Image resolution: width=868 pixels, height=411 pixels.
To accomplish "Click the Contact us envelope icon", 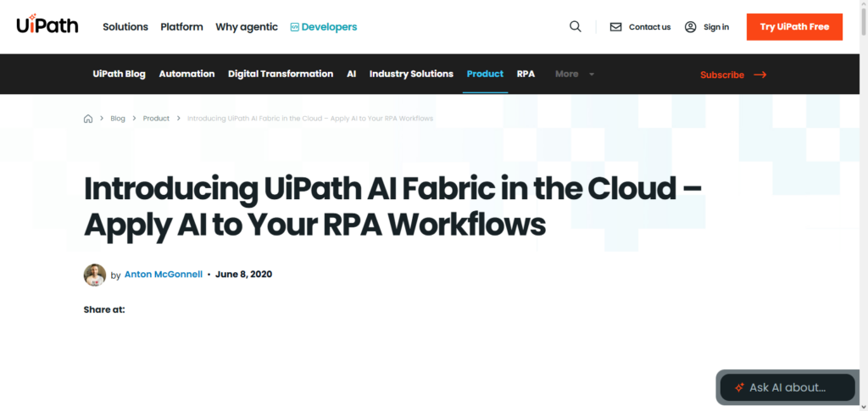I will click(615, 27).
